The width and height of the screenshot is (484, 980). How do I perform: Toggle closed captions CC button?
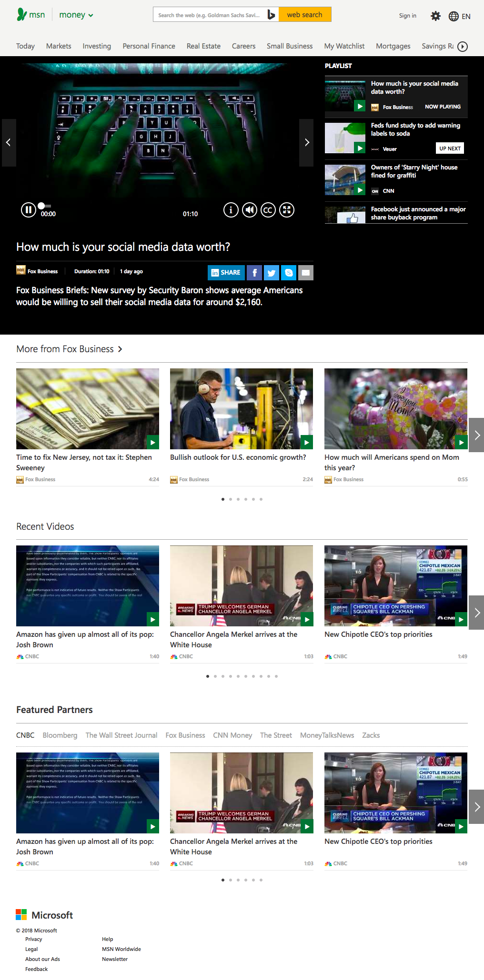(x=268, y=209)
